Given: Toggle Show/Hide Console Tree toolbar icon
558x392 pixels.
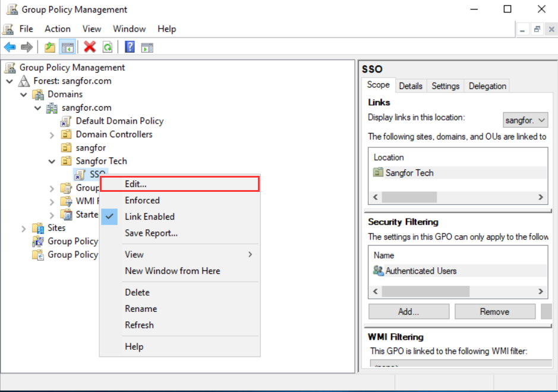Looking at the screenshot, I should point(68,47).
